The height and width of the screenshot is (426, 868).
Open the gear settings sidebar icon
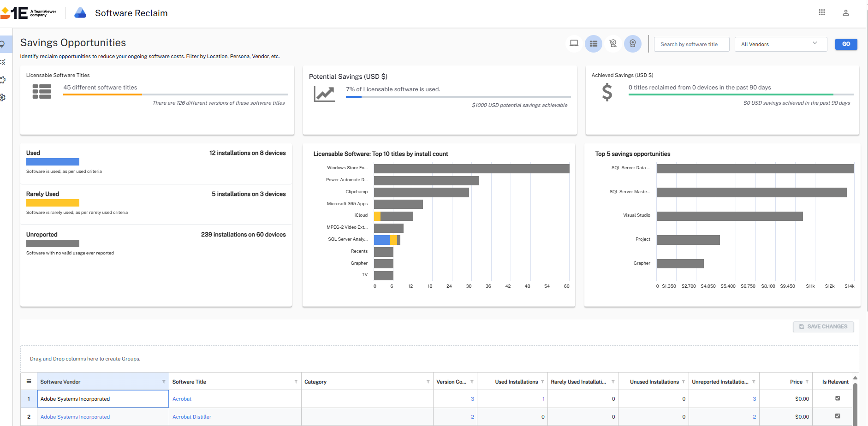click(3, 98)
